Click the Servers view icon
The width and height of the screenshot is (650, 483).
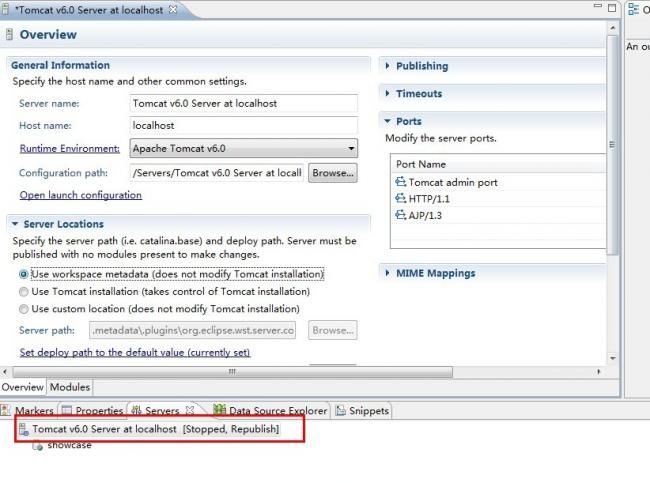point(136,410)
